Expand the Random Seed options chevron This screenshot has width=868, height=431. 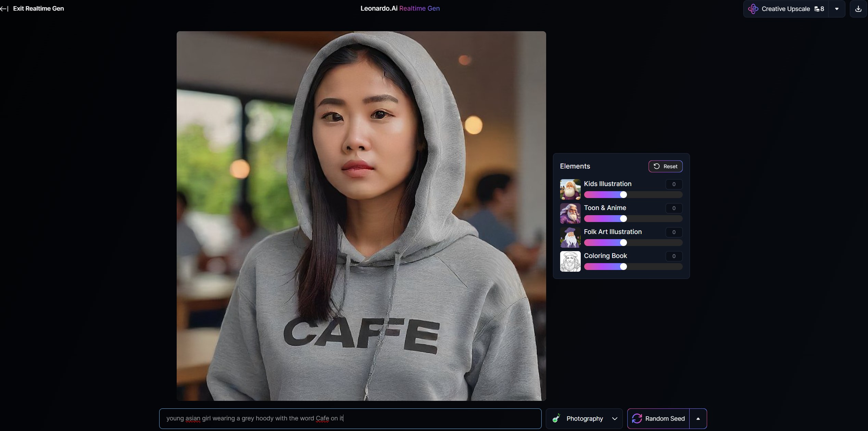pyautogui.click(x=698, y=419)
